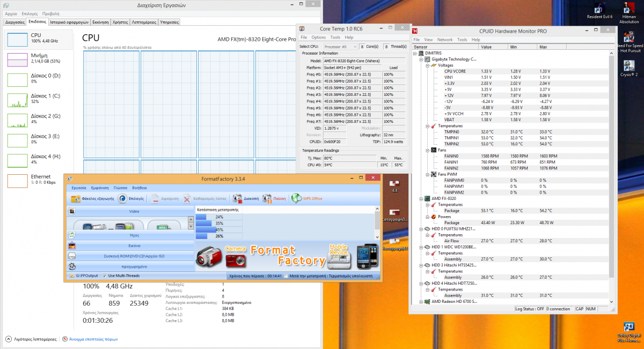Select the CPU graph thumbnail in Task Manager sidebar

pyautogui.click(x=17, y=39)
